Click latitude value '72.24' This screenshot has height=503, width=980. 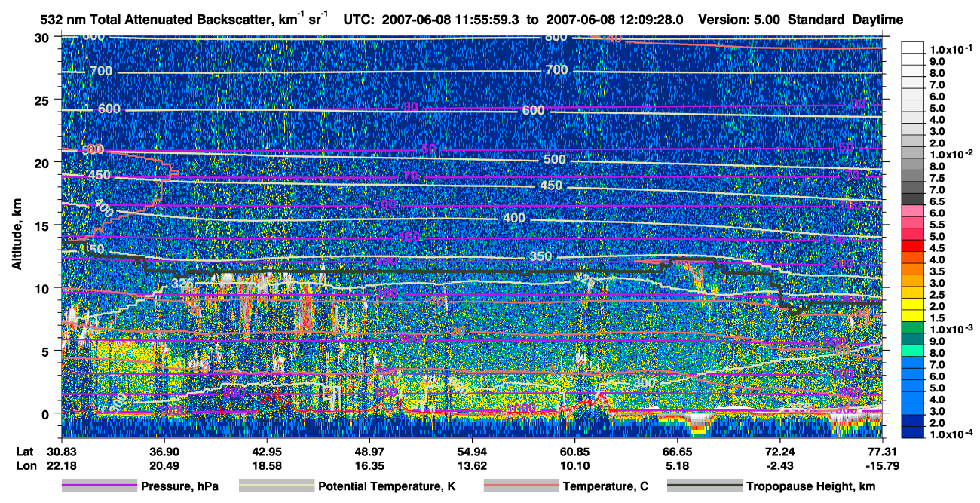coord(779,450)
